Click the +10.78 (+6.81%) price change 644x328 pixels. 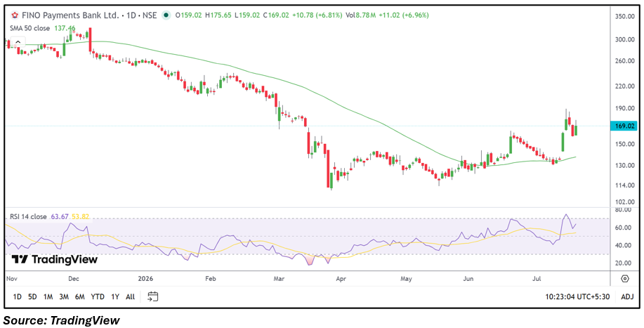tap(317, 15)
